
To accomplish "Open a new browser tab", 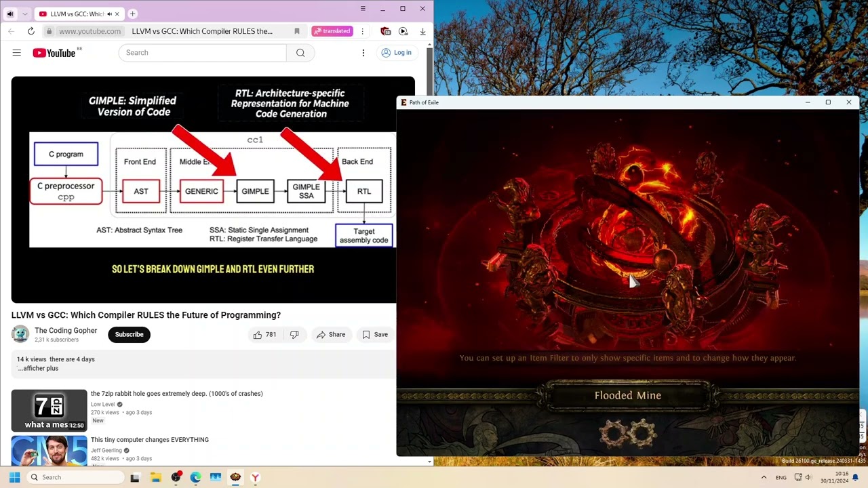I will pos(133,14).
